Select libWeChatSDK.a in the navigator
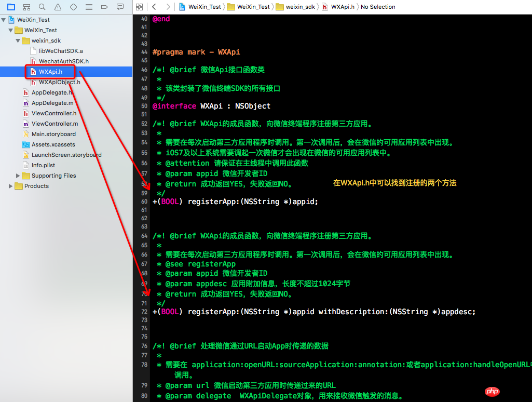532x402 pixels. click(61, 51)
